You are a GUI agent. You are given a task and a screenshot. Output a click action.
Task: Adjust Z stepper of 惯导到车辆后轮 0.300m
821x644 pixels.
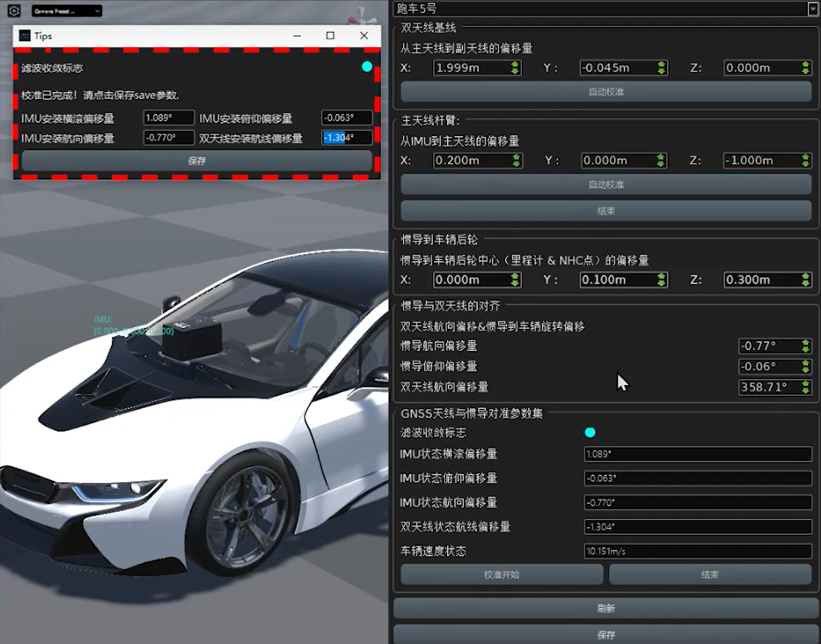805,280
